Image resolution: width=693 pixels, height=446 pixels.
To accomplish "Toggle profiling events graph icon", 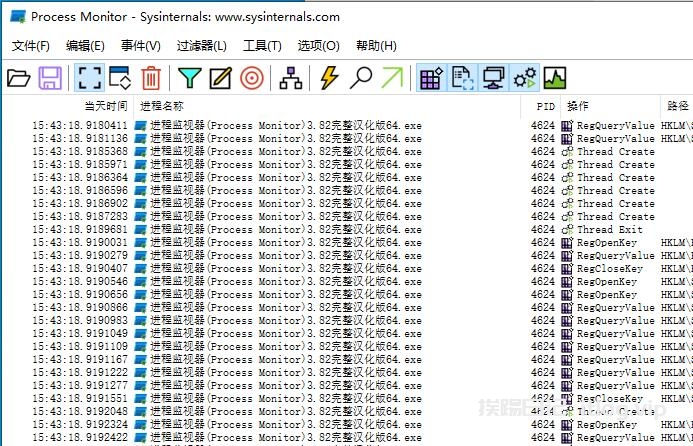I will click(555, 78).
